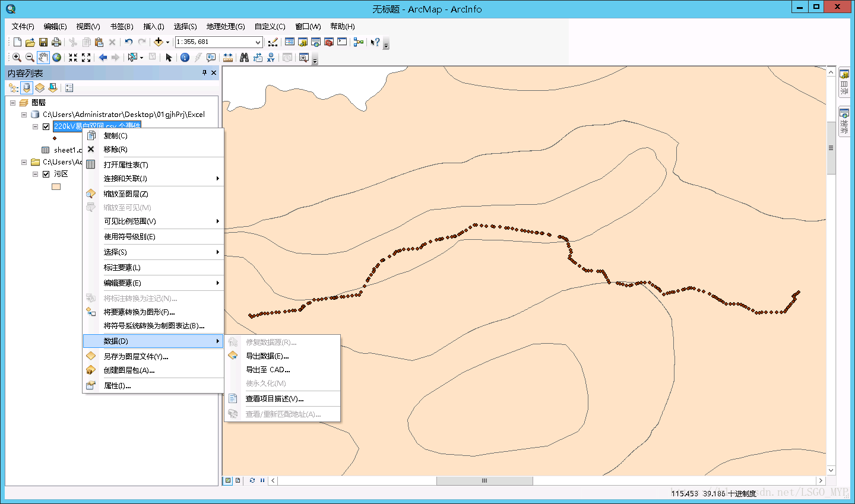This screenshot has width=855, height=504.
Task: Switch to List By Selection view
Action: click(53, 88)
